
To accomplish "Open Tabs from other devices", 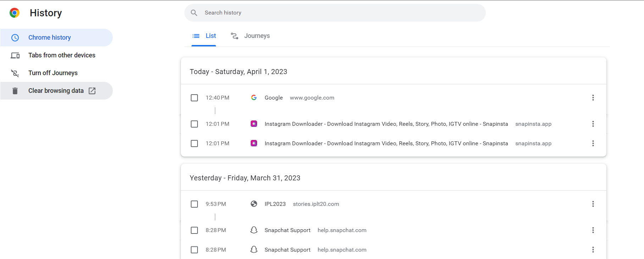I will click(x=56, y=55).
